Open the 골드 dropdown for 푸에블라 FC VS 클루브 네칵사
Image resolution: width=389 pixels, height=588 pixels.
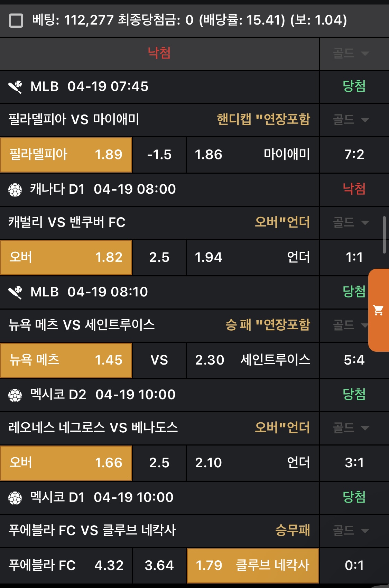click(x=351, y=530)
